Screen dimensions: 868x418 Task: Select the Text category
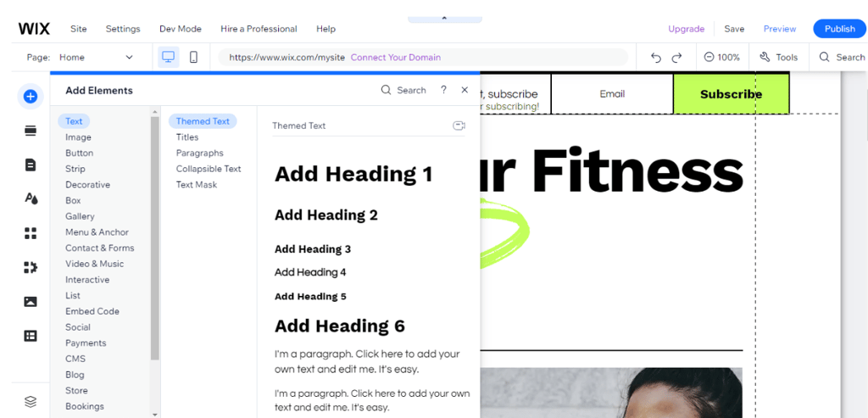pos(74,121)
